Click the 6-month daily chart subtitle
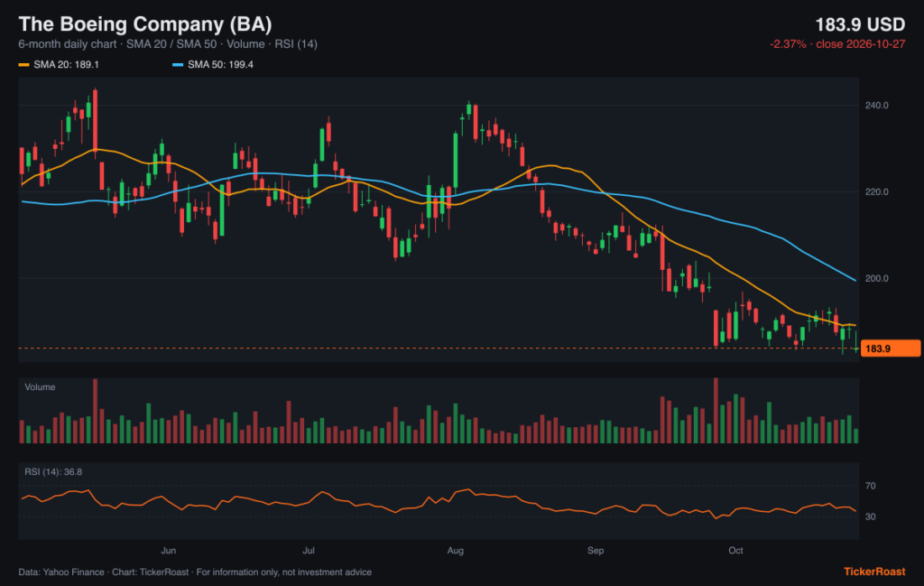The width and height of the screenshot is (924, 586). [167, 44]
